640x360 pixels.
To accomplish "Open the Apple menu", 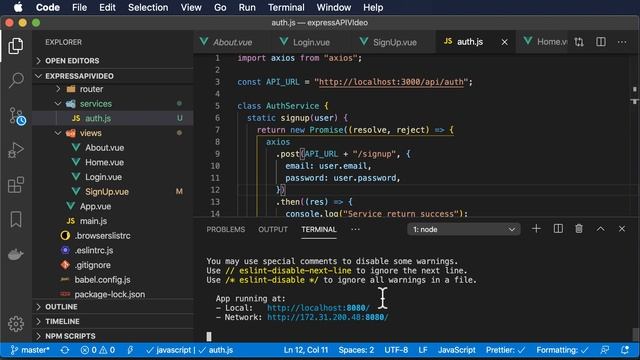I will pos(18,7).
